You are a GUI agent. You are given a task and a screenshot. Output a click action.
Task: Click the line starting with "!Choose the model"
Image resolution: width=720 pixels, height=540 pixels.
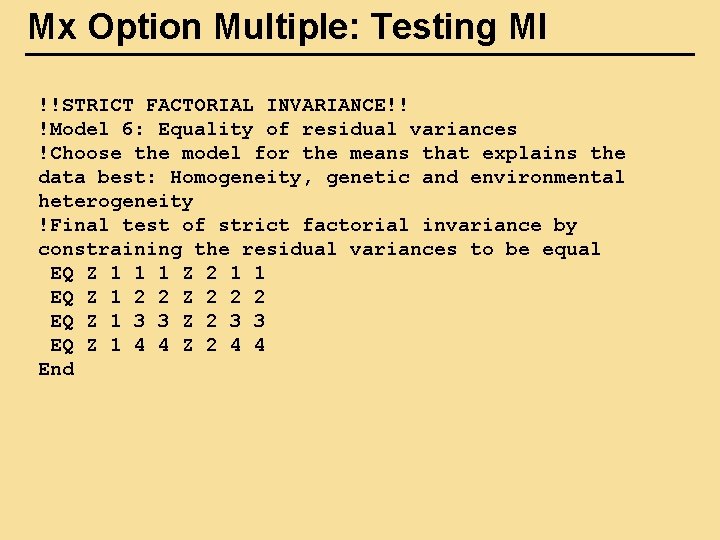(331, 153)
